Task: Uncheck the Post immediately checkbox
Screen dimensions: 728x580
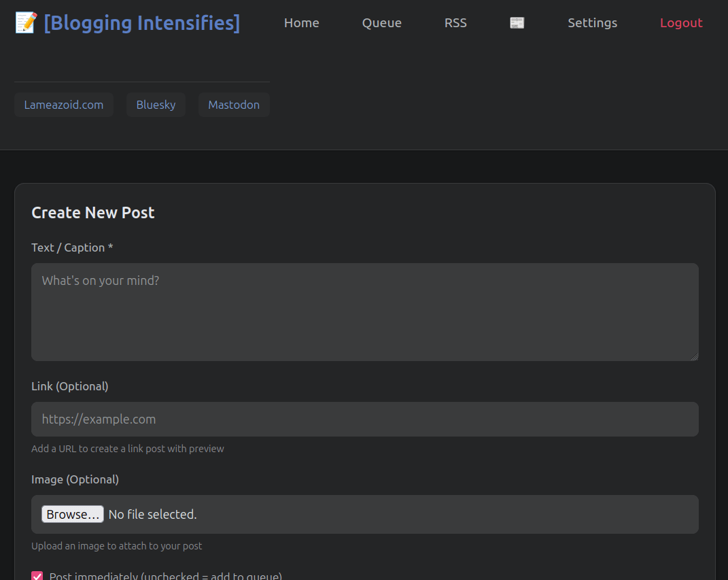Action: click(37, 576)
